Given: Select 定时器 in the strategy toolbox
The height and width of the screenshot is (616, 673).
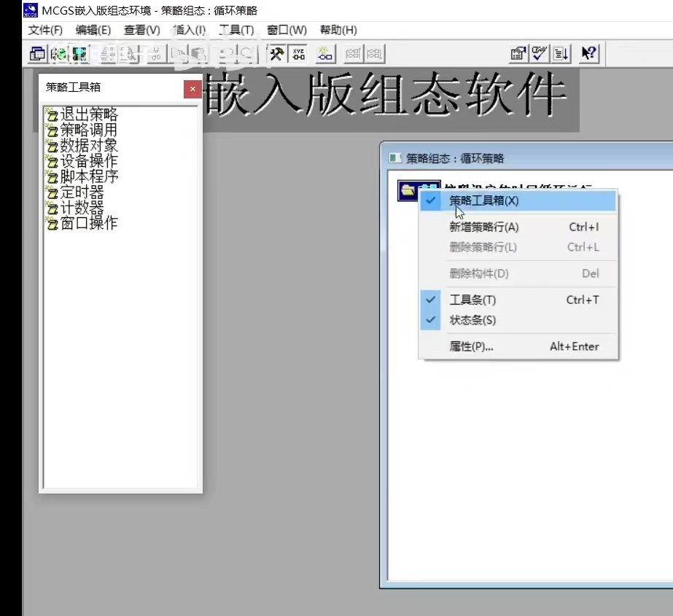Looking at the screenshot, I should click(82, 192).
